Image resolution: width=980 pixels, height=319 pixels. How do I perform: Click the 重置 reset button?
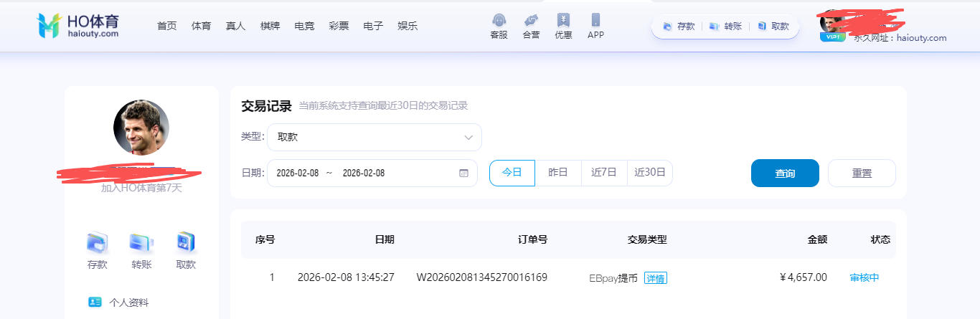click(862, 173)
